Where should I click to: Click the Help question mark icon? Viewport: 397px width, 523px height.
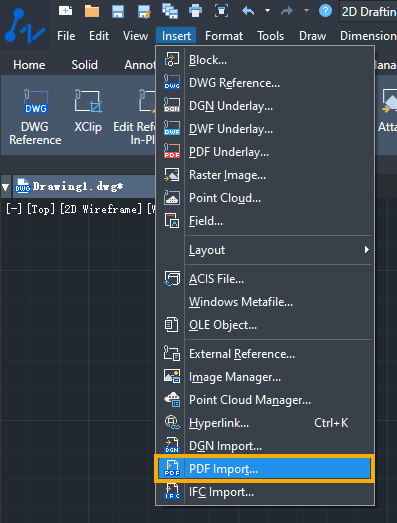coord(325,11)
